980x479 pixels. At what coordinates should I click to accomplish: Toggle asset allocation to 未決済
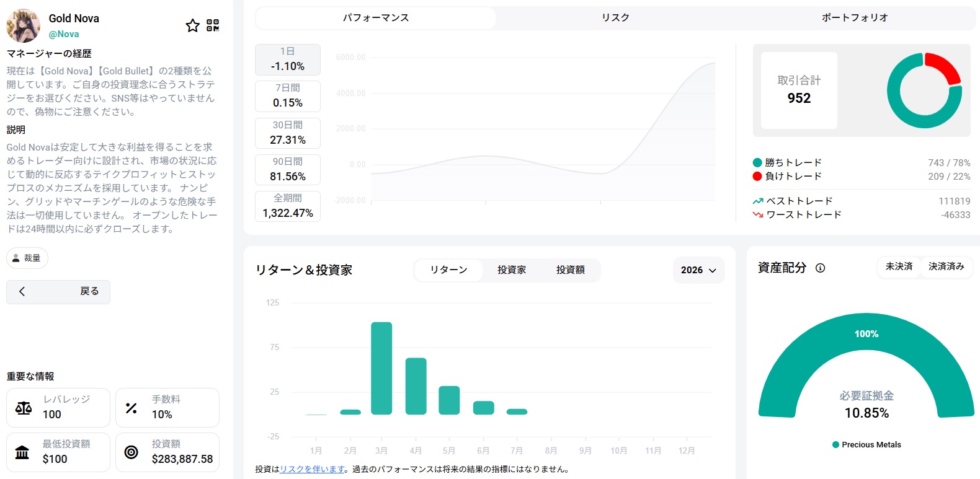pyautogui.click(x=899, y=267)
